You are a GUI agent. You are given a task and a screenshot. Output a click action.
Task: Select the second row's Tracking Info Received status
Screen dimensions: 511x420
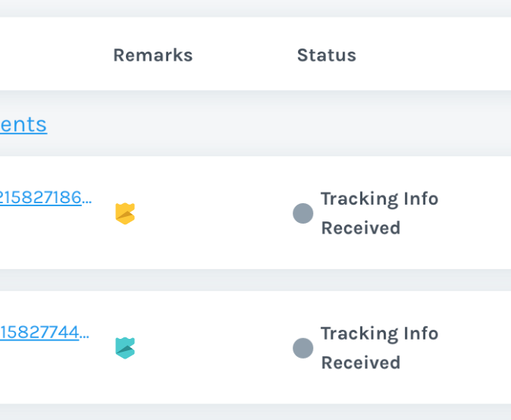tap(380, 348)
